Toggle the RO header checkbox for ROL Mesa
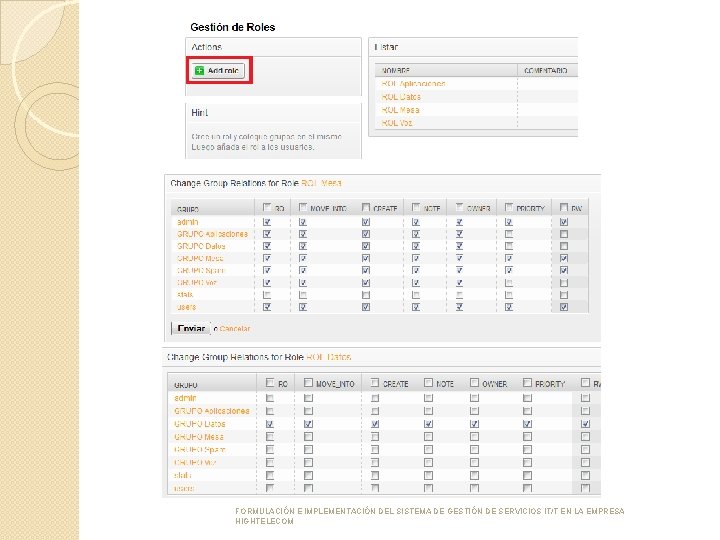 pyautogui.click(x=267, y=208)
